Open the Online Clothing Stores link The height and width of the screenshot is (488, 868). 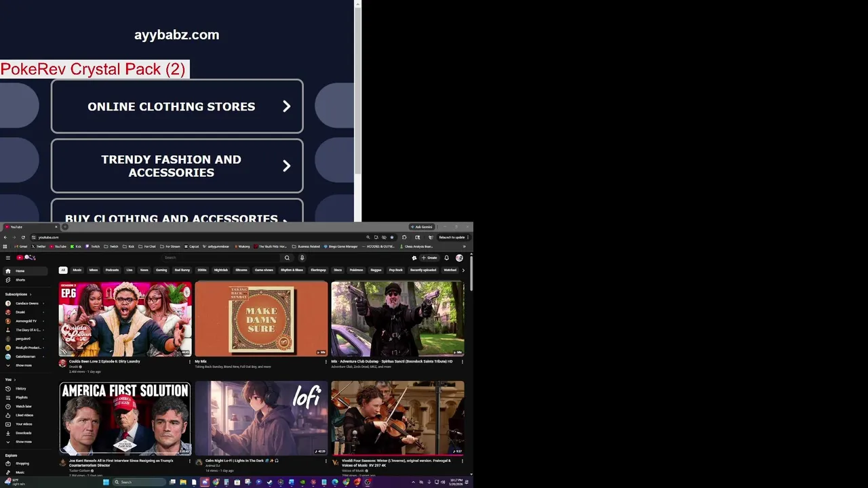pos(177,106)
